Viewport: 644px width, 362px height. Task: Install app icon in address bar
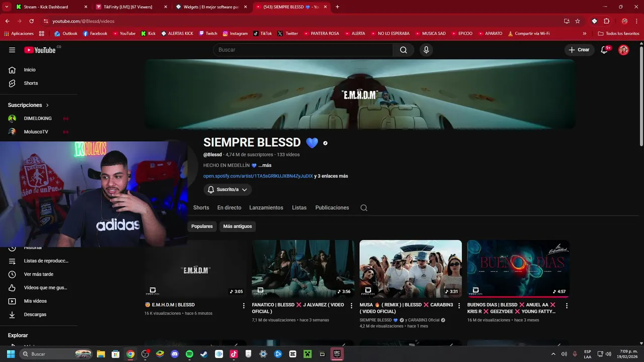(x=567, y=21)
